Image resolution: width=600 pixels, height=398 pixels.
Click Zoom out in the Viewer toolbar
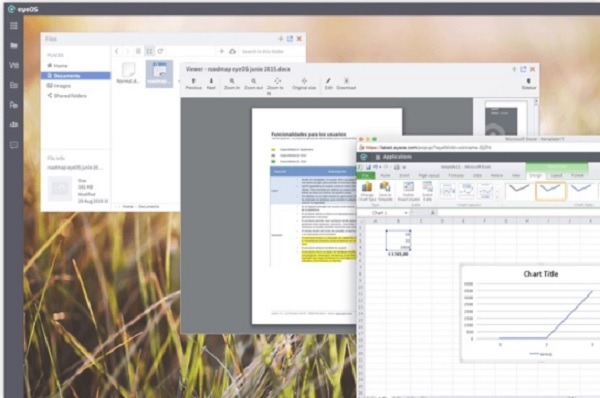[253, 84]
